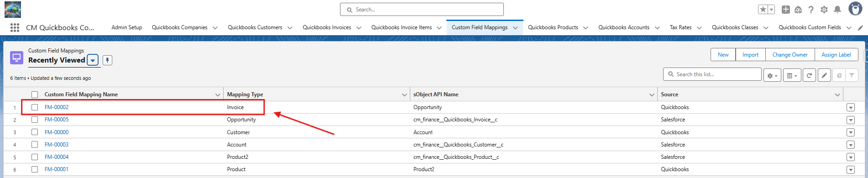
Task: Toggle the select-all rows checkbox
Action: point(35,94)
